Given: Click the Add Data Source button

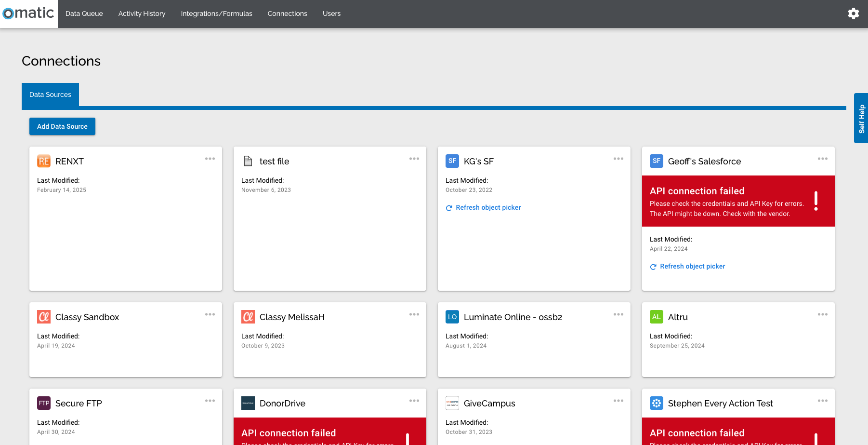Looking at the screenshot, I should pyautogui.click(x=62, y=126).
